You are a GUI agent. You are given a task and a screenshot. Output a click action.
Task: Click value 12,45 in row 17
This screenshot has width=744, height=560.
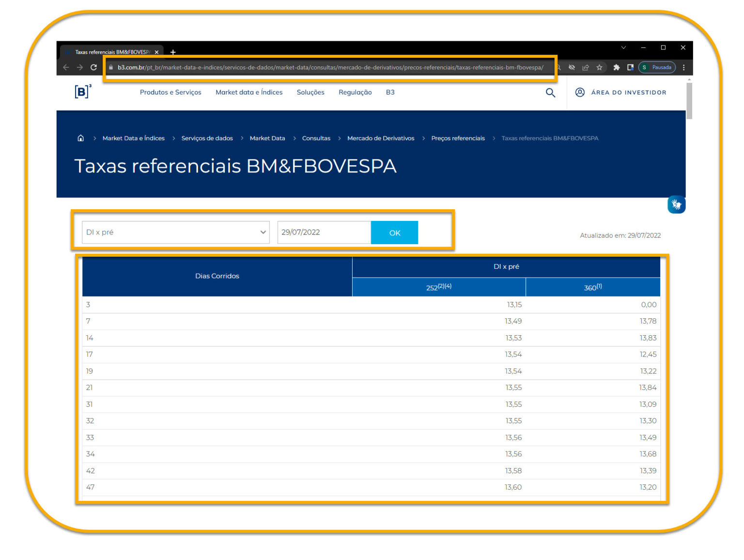point(648,355)
